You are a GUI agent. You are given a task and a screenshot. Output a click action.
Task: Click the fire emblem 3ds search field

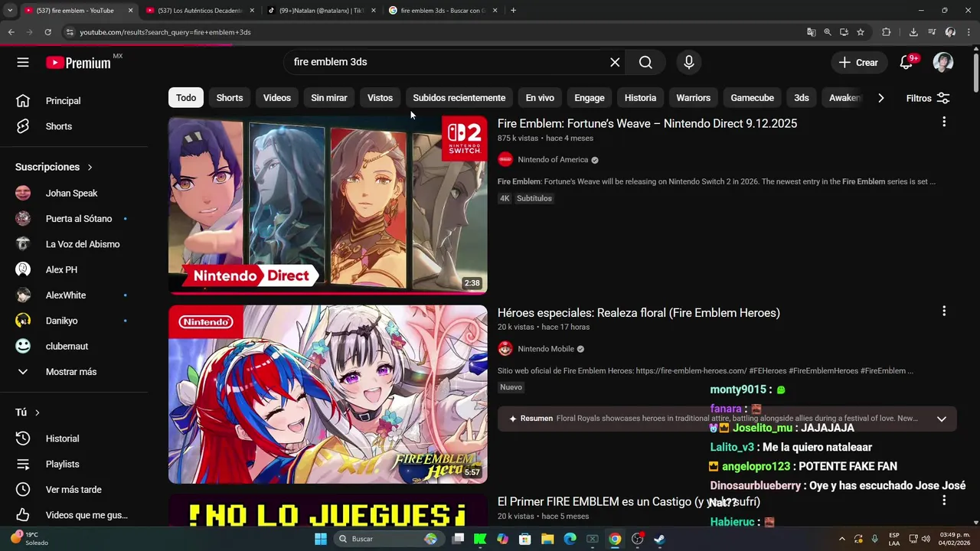[x=448, y=62]
